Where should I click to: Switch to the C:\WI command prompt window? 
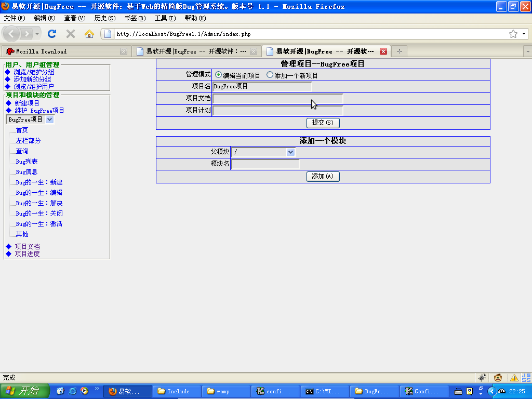pos(325,391)
